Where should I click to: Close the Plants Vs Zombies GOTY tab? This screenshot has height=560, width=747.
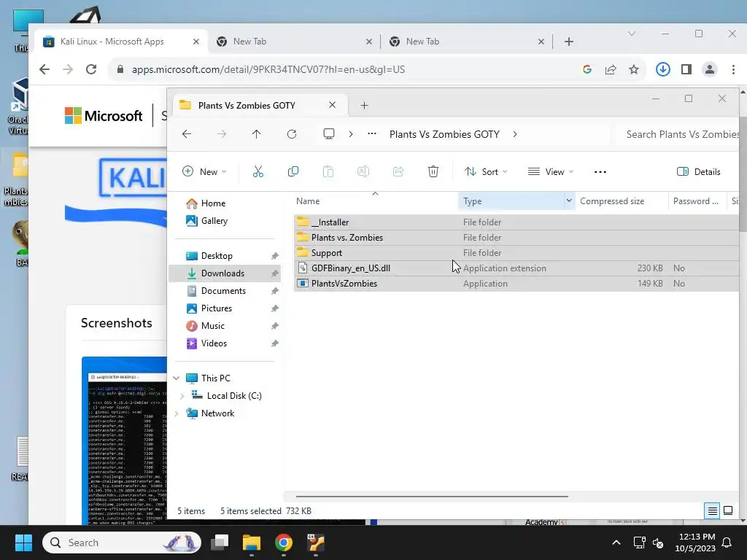333,105
